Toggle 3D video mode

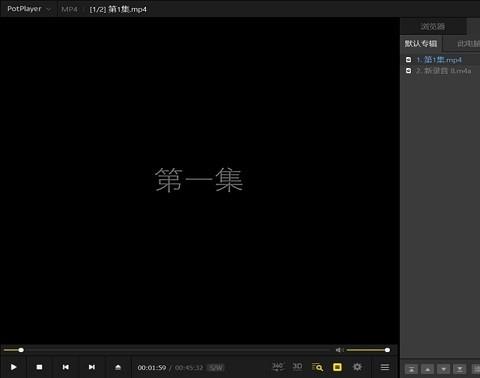pos(297,367)
